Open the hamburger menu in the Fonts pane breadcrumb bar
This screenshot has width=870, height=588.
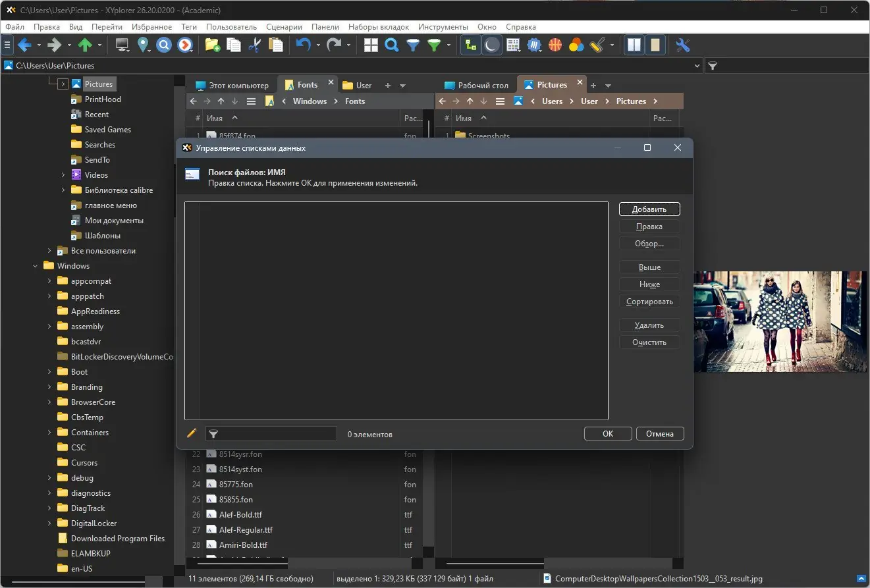[x=251, y=101]
